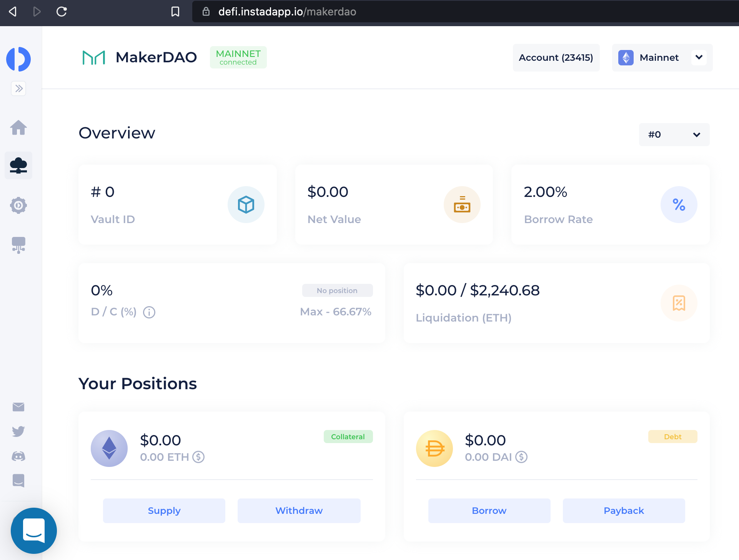This screenshot has height=560, width=739.
Task: Open the vault #0 selector dropdown
Action: tap(674, 135)
